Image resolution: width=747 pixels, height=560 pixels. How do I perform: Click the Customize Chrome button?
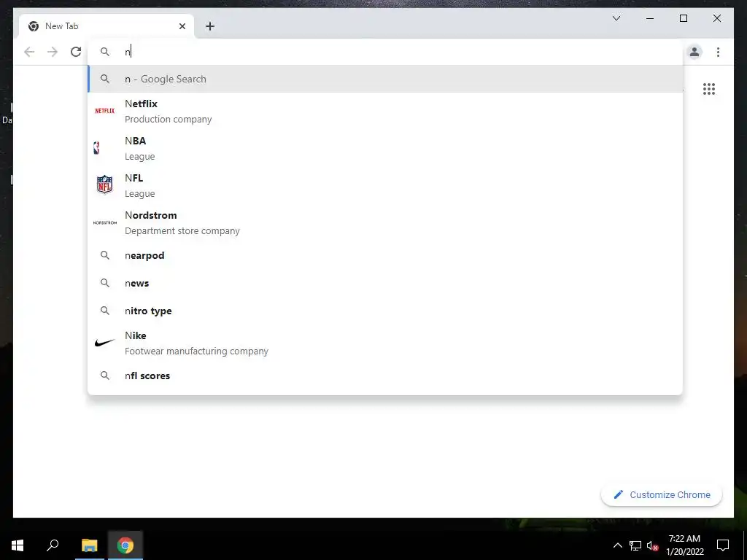coord(662,495)
